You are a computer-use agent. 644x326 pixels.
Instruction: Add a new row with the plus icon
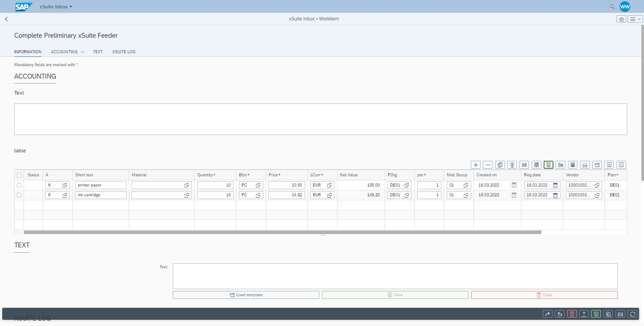[x=476, y=164]
